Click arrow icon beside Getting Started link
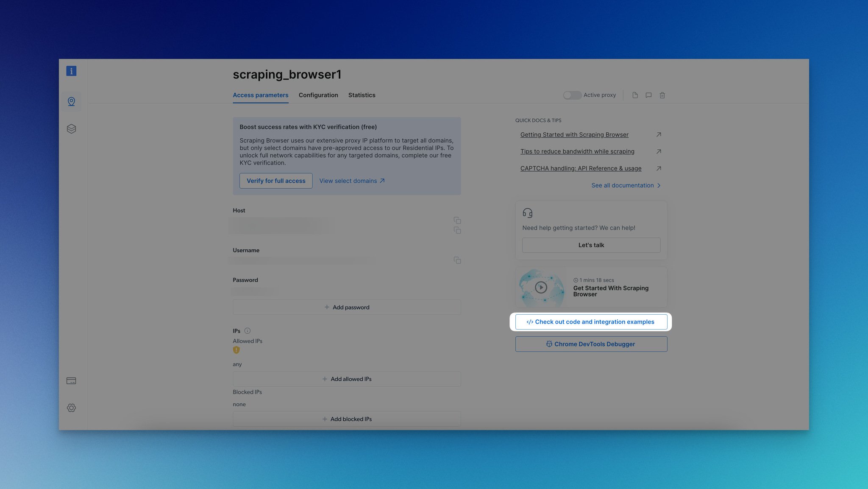 (659, 134)
